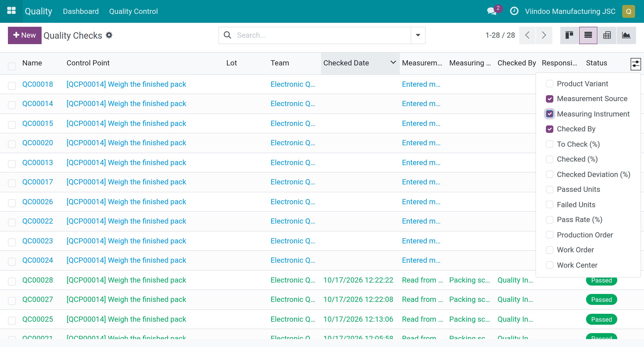This screenshot has height=347, width=644.
Task: Sort by the Team column header
Action: 280,63
